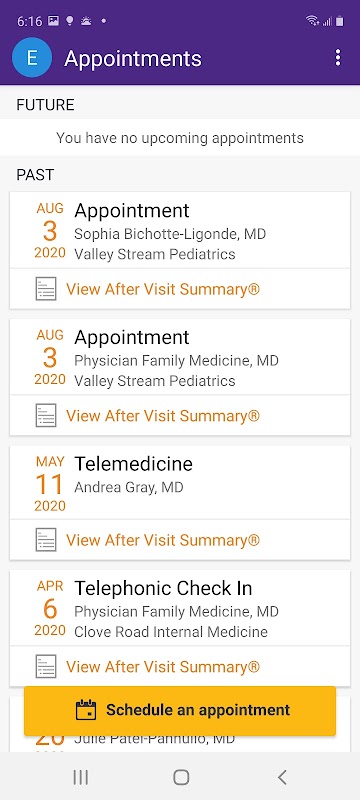Click the summary document icon under Sophia Bichotte-Ligonde appointment
The image size is (360, 800).
(x=46, y=289)
